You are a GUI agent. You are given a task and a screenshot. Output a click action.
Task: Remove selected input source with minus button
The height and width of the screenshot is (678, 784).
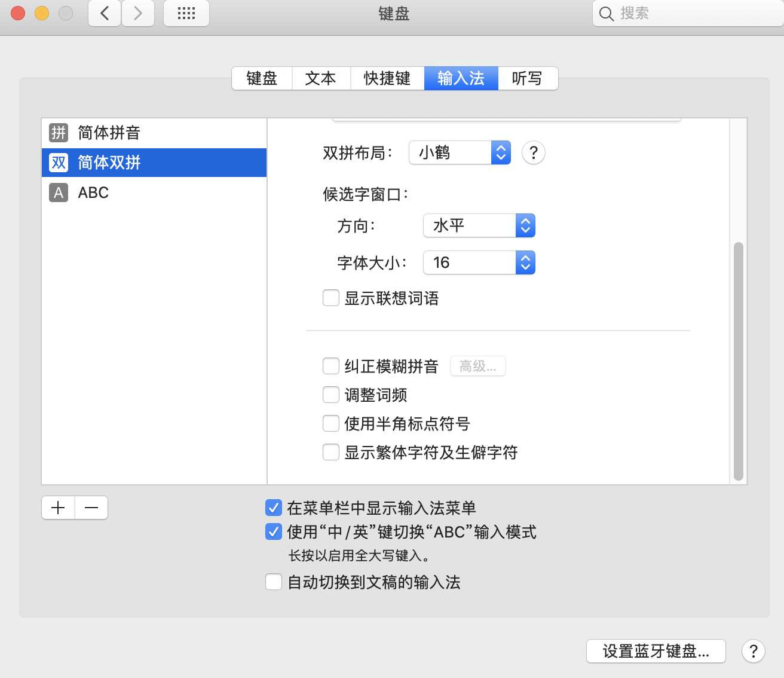(91, 508)
